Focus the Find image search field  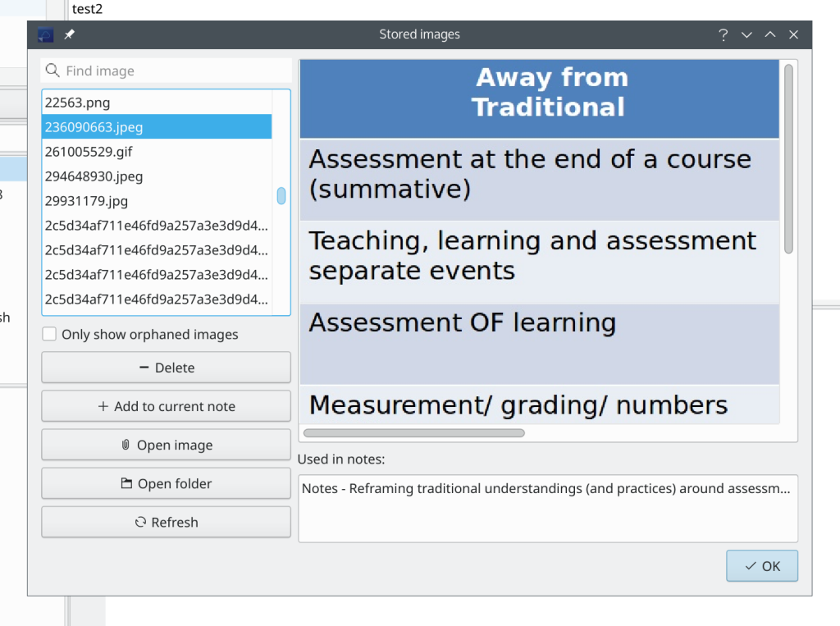coord(172,71)
